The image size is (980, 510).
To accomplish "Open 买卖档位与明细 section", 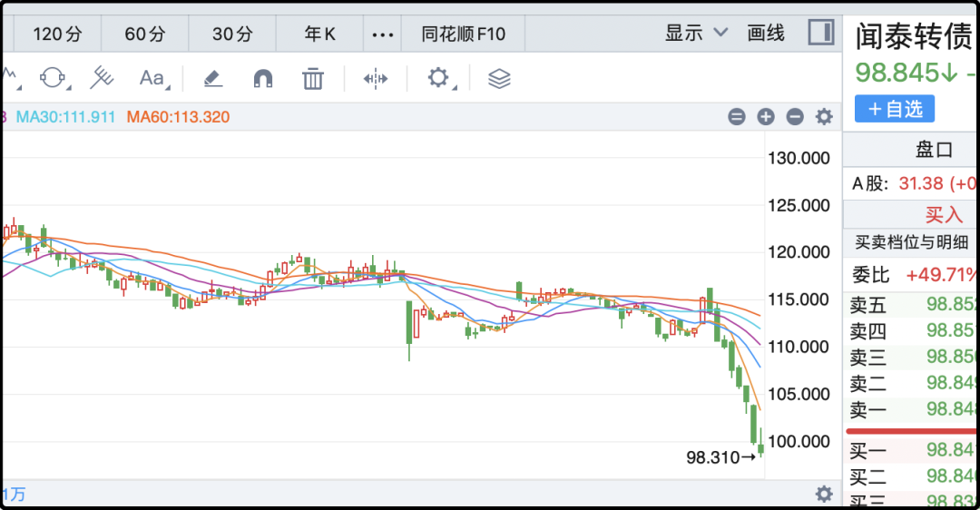I will (x=912, y=242).
